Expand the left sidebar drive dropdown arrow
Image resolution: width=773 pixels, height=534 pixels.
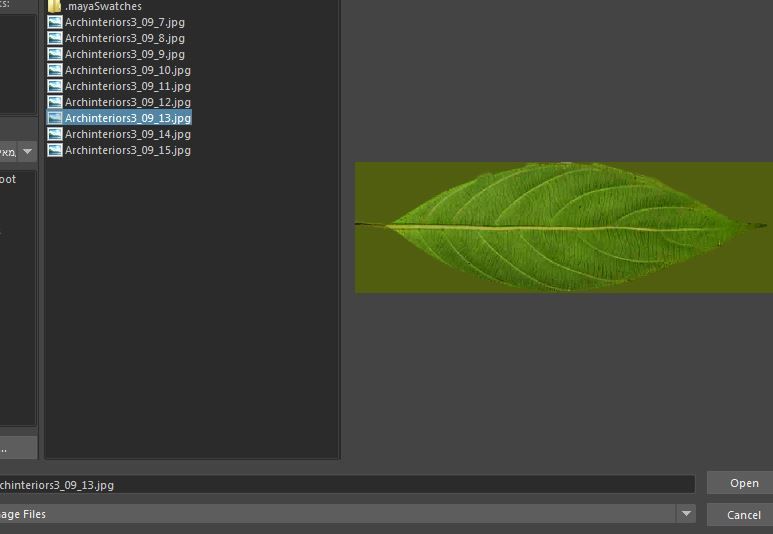tap(28, 152)
